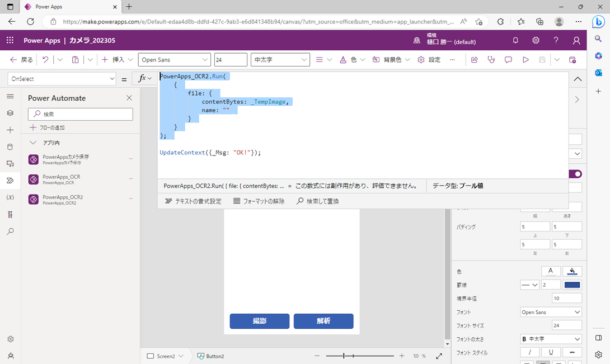Click the hamburger menu in left rail
Image resolution: width=610 pixels, height=364 pixels.
pyautogui.click(x=10, y=96)
